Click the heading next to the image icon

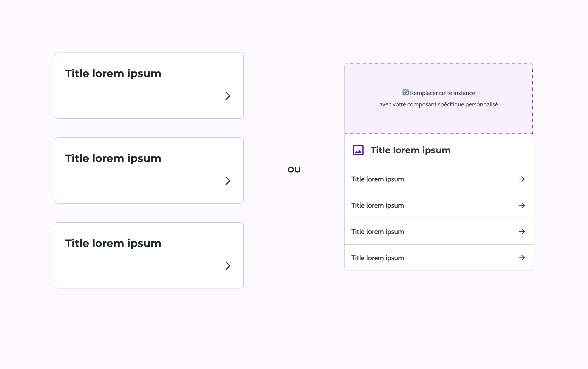(x=410, y=150)
